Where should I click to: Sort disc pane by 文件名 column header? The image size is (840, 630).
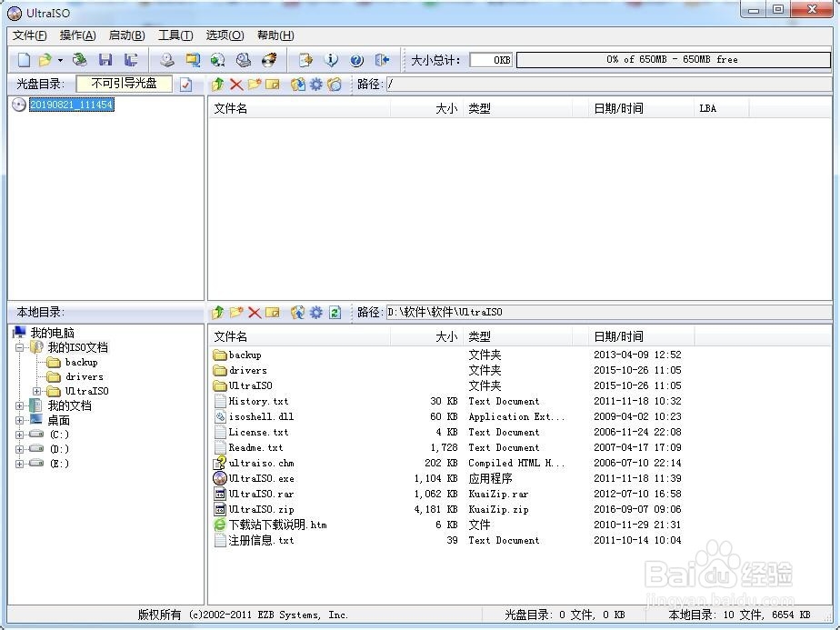[x=299, y=109]
